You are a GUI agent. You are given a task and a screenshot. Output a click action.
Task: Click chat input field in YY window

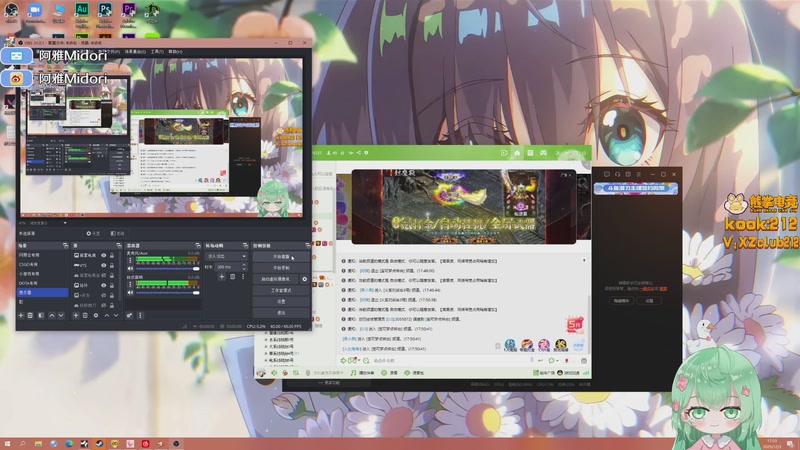point(449,361)
